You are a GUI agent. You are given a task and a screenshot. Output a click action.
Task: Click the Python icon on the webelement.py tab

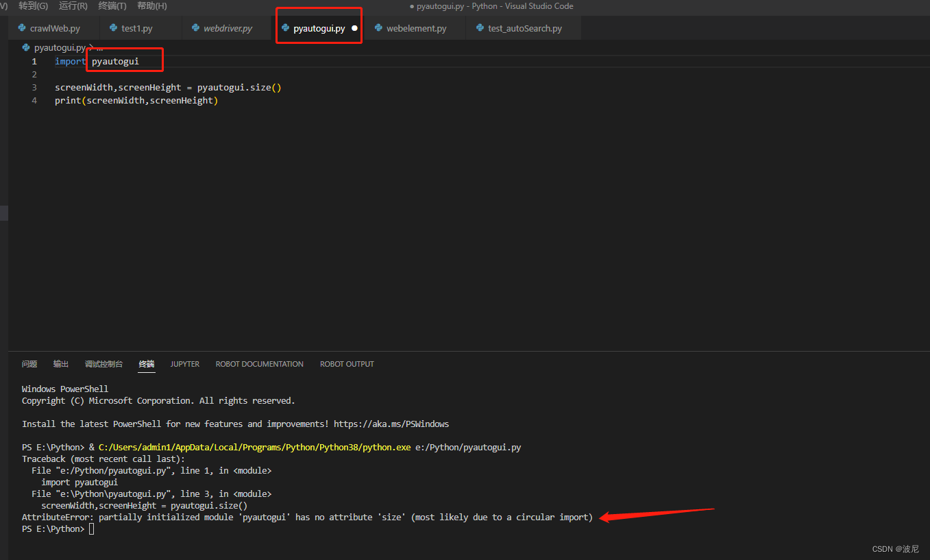pos(380,28)
